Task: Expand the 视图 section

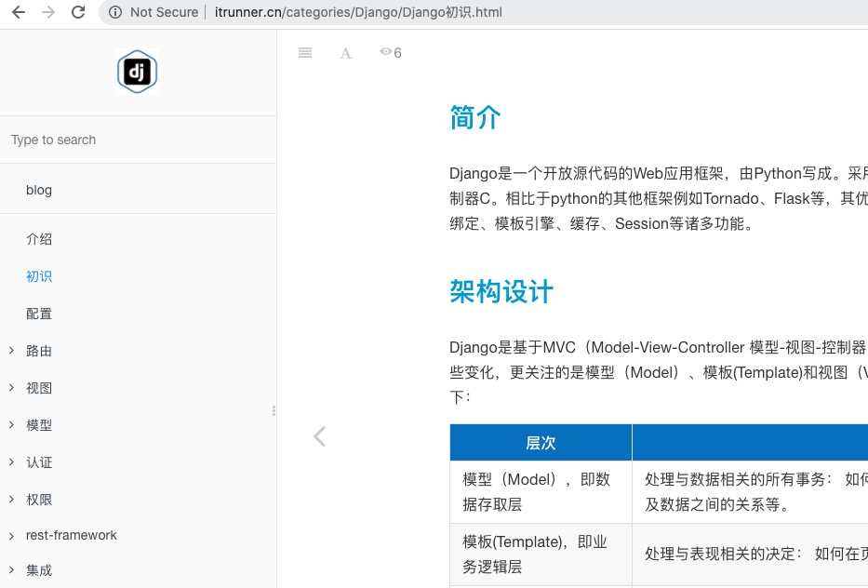Action: click(x=38, y=388)
